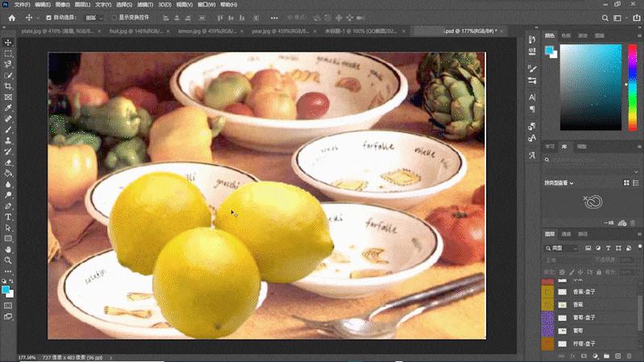Viewport: 644px width, 362px height.
Task: Open the layer filter 类型 dropdown
Action: (562, 249)
